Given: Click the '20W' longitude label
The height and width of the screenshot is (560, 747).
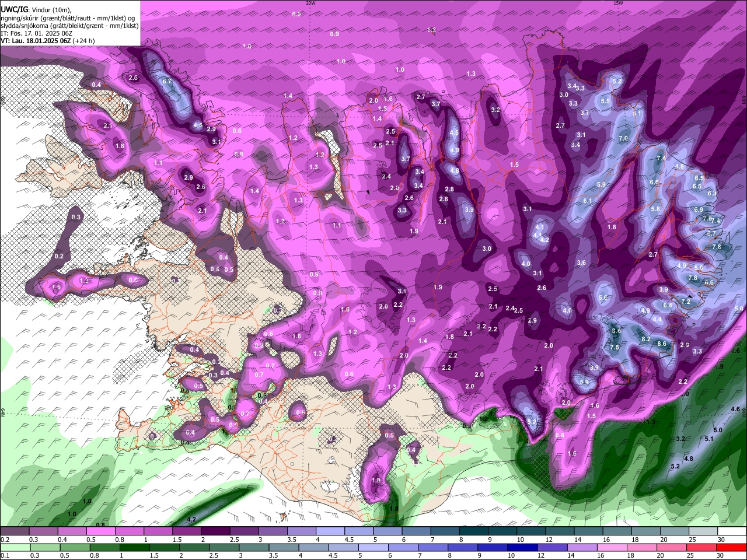Looking at the screenshot, I should point(310,3).
